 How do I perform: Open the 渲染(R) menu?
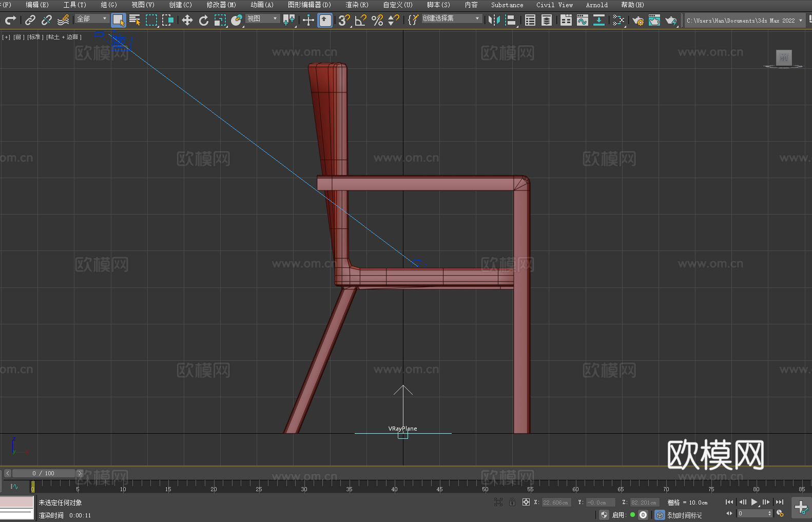pos(357,5)
